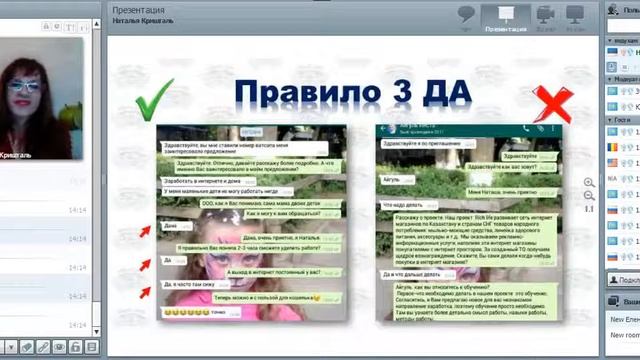
Task: Select the first moderator row starting with З
Action: 622,91
